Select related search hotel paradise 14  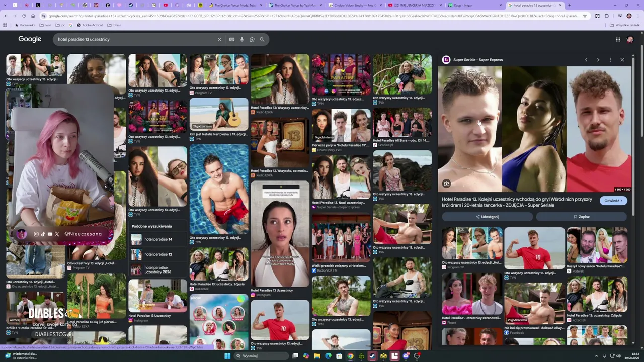pos(158,239)
